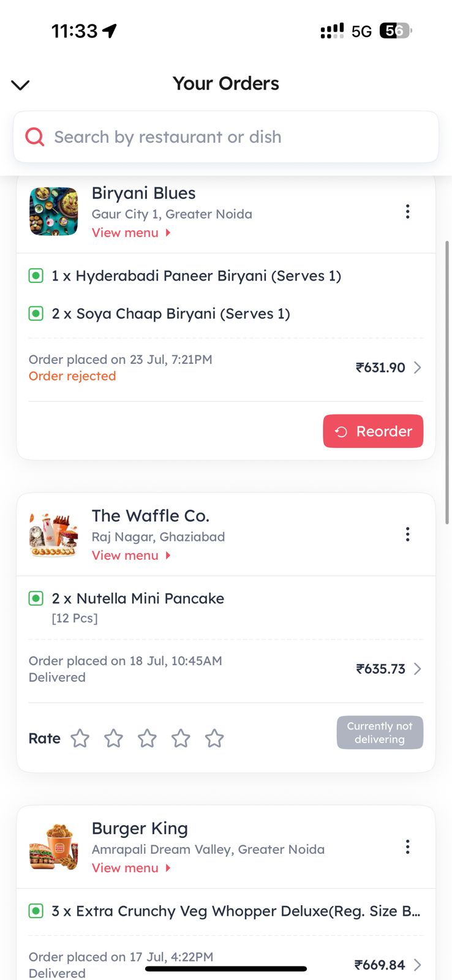Open three-dot menu for Burger King order
The image size is (452, 980).
(x=407, y=847)
